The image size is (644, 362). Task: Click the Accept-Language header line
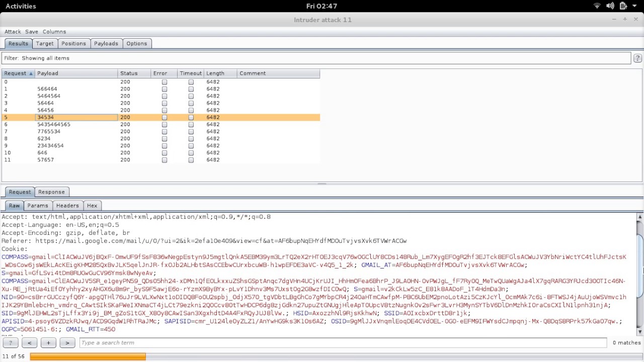(x=60, y=225)
